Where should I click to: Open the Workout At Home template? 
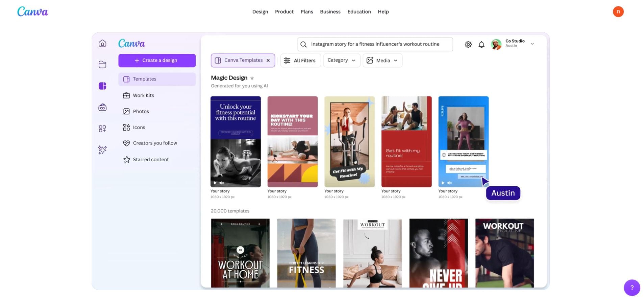pyautogui.click(x=240, y=253)
